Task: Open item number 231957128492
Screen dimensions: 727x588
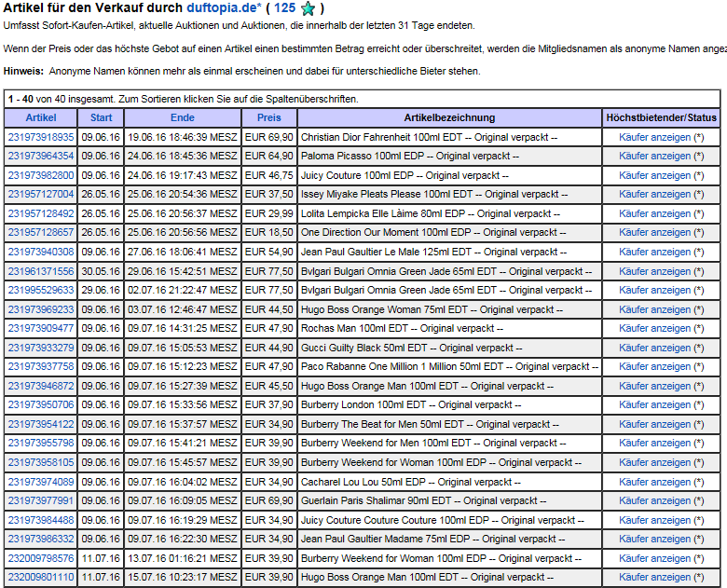Action: pyautogui.click(x=41, y=213)
